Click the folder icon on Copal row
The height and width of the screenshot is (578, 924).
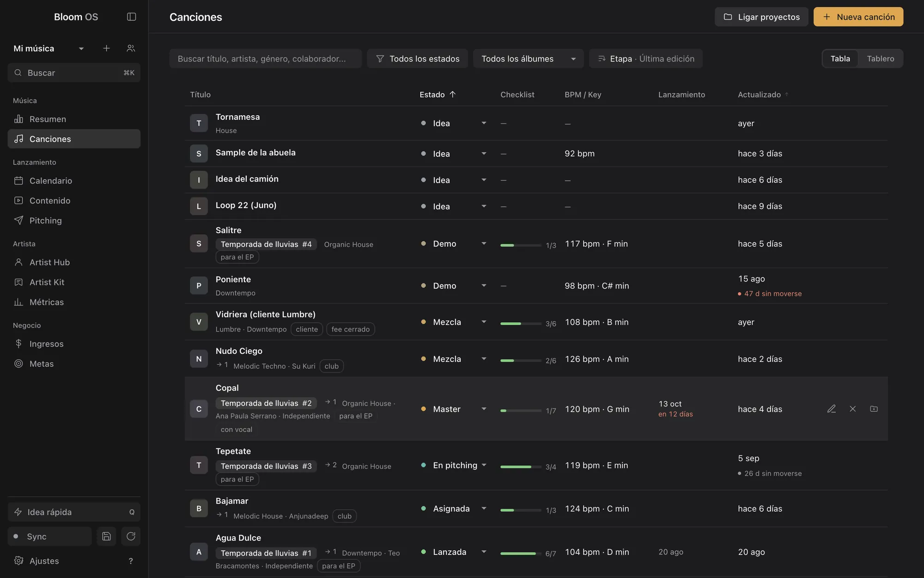coord(874,409)
